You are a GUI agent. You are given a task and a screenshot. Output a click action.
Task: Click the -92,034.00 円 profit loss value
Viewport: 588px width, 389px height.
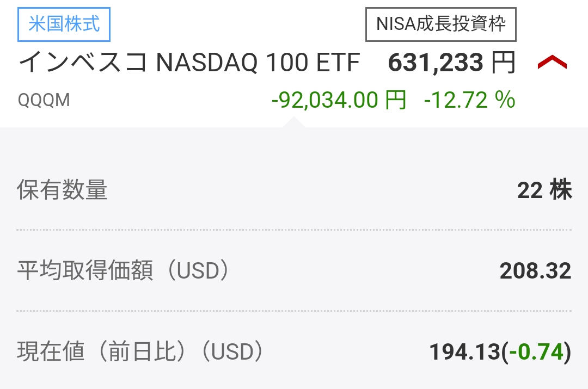pyautogui.click(x=339, y=100)
